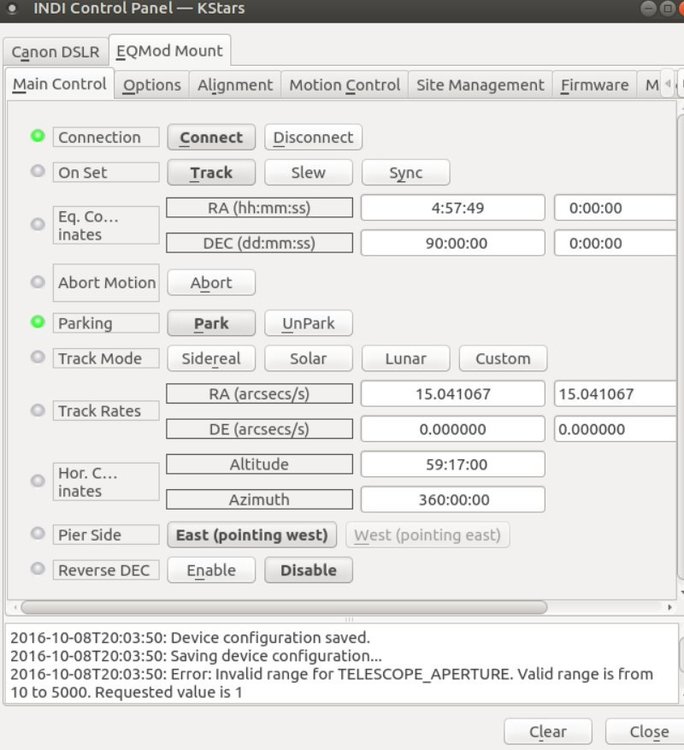The image size is (684, 750).
Task: Click the Pier Side property label
Action: click(x=106, y=535)
